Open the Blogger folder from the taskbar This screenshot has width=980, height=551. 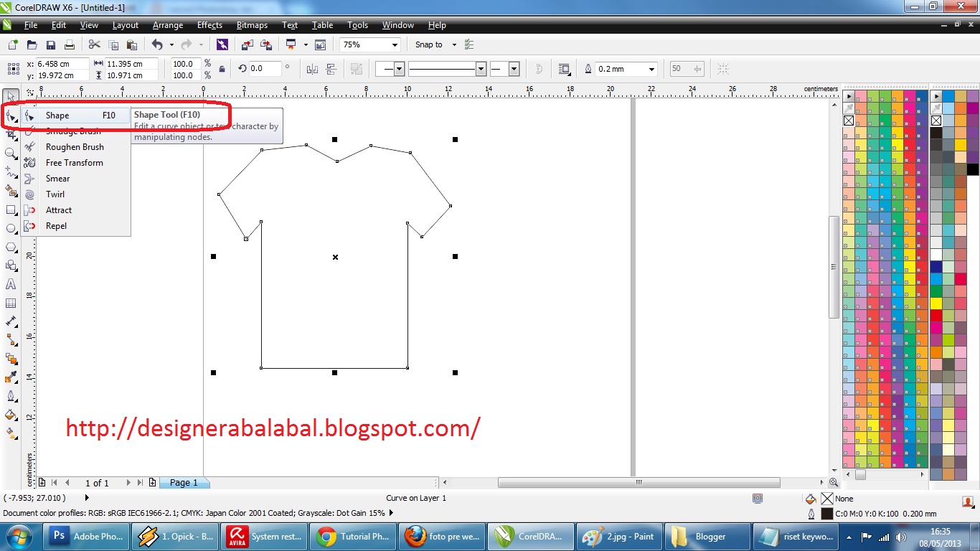(x=707, y=536)
